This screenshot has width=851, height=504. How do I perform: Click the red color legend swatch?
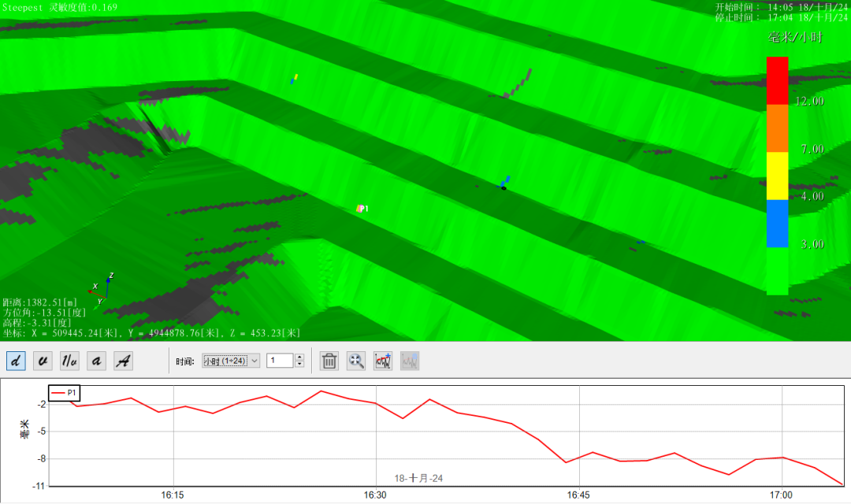tap(777, 80)
